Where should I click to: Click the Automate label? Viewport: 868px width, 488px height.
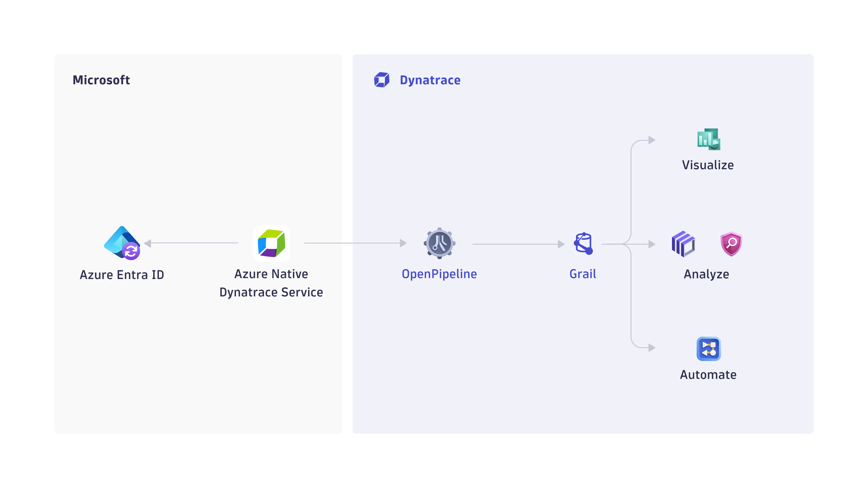[x=708, y=375]
